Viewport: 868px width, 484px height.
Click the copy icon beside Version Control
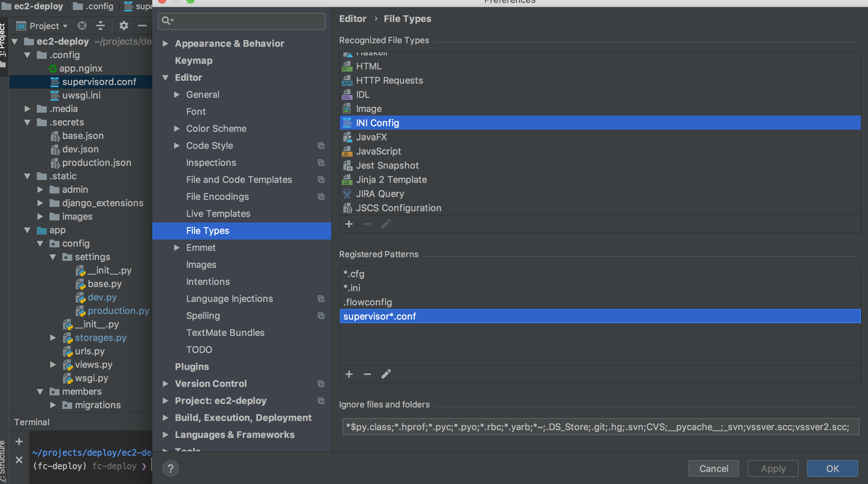[x=321, y=384]
